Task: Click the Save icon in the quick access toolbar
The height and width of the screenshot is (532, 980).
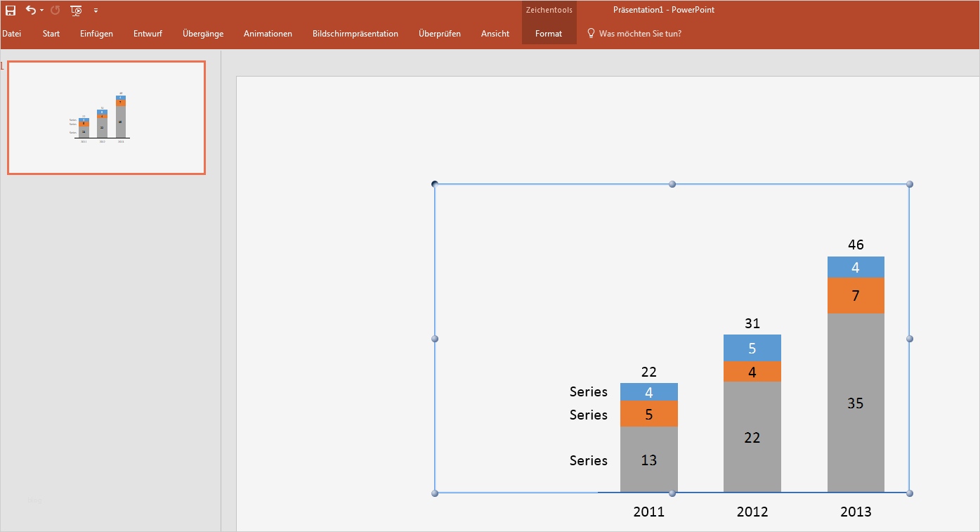Action: click(11, 11)
